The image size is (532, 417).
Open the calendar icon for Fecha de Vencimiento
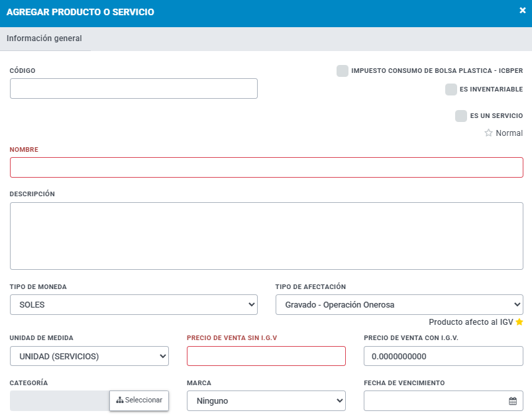pos(513,401)
